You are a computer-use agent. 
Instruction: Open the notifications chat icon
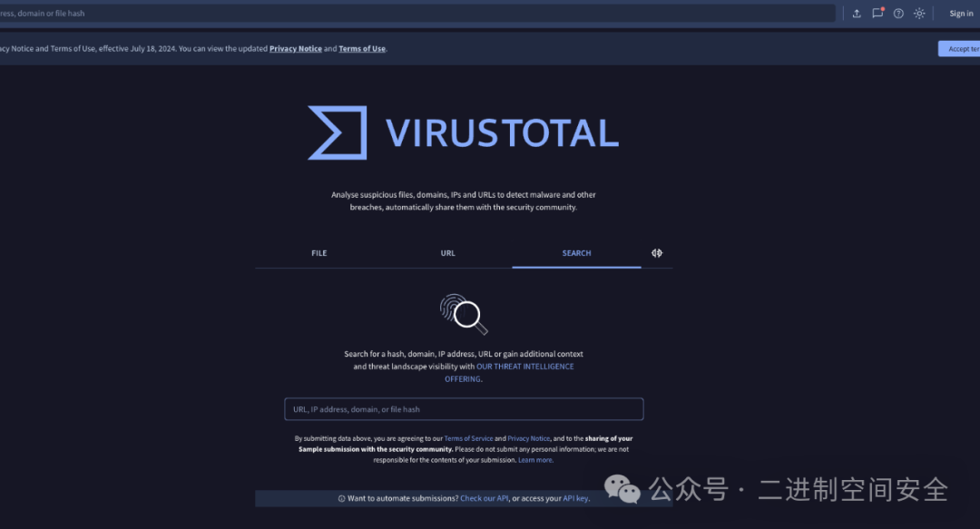[x=877, y=13]
